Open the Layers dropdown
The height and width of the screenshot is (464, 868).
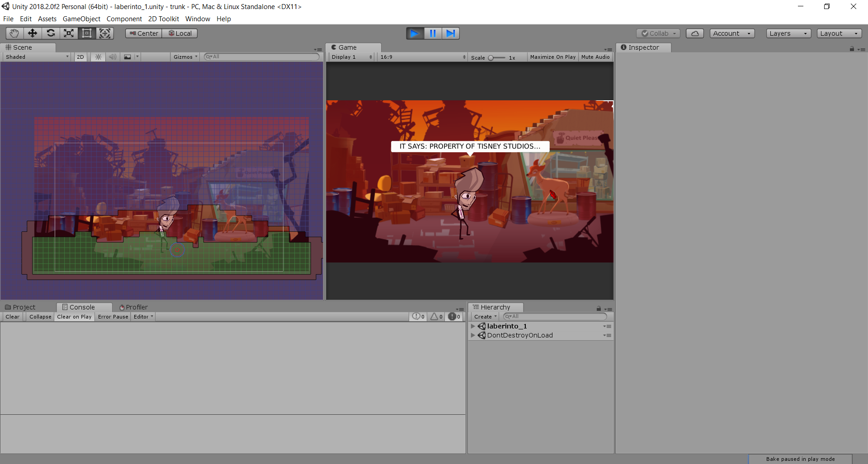click(788, 33)
